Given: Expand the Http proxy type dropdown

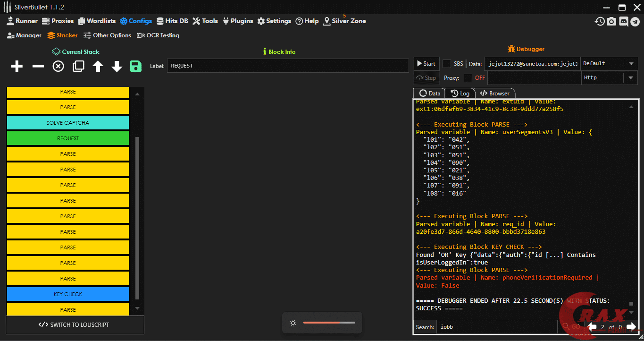Looking at the screenshot, I should (x=609, y=78).
